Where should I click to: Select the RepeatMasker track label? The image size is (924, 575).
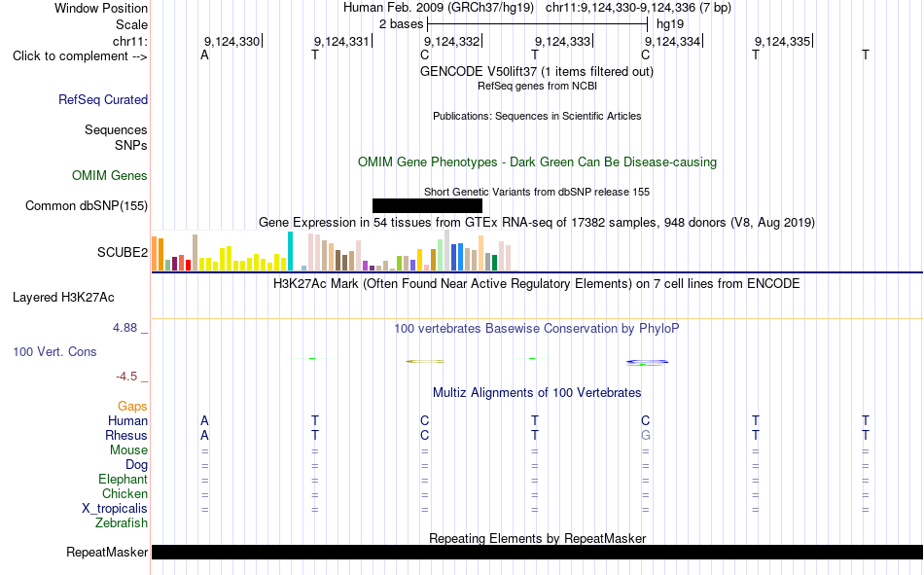pyautogui.click(x=107, y=553)
